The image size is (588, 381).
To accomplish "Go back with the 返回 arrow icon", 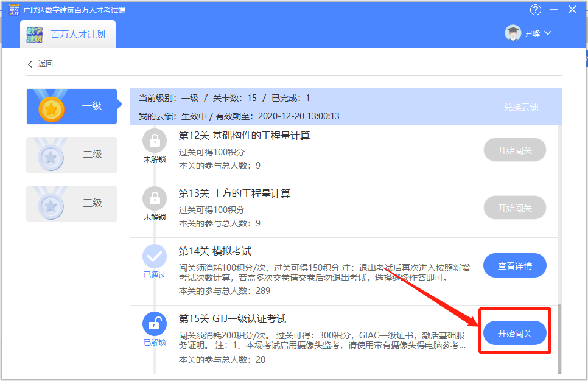I will (x=30, y=64).
